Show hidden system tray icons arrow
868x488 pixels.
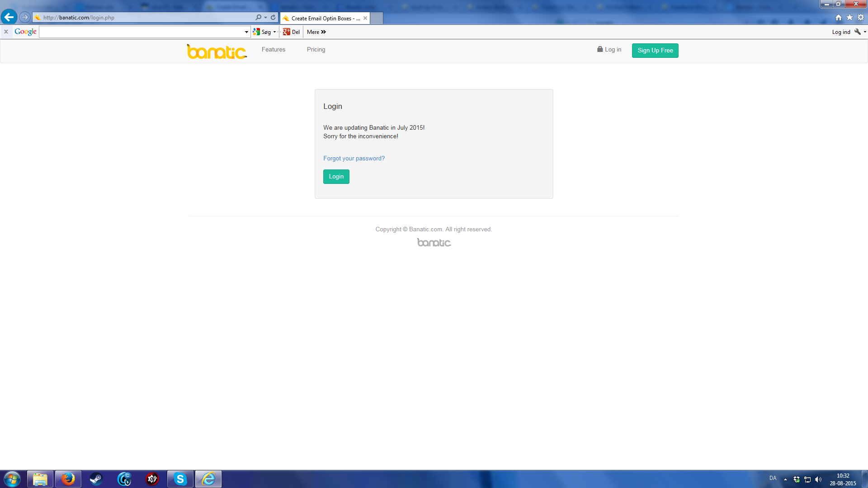click(785, 479)
